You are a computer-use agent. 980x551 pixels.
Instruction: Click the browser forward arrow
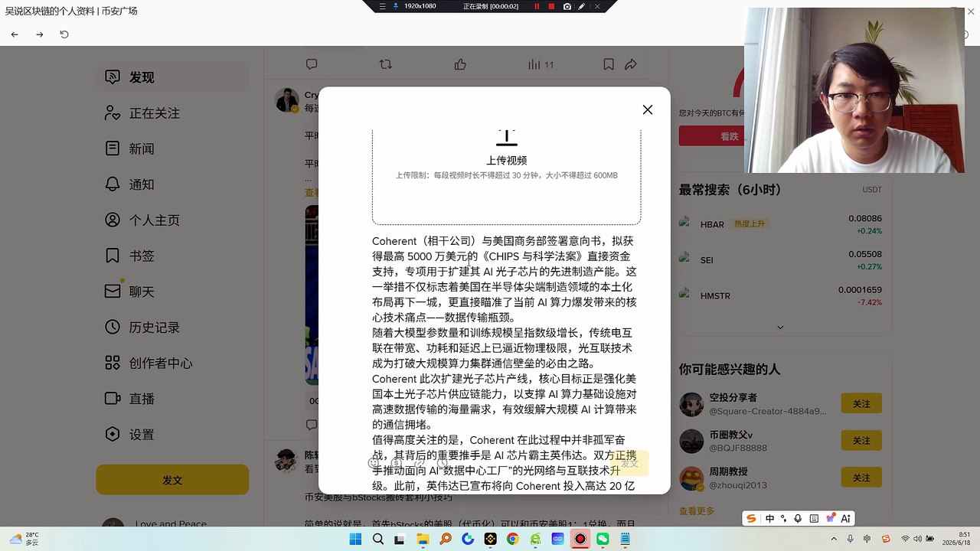click(40, 34)
